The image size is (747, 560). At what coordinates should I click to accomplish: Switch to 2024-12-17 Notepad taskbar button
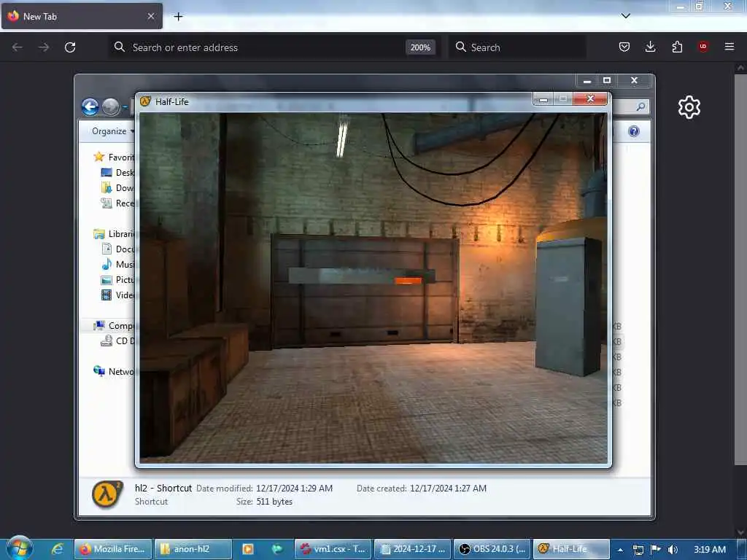[x=413, y=549]
